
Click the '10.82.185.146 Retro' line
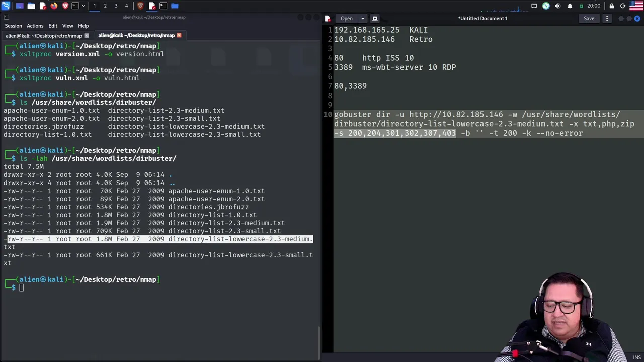pyautogui.click(x=383, y=39)
